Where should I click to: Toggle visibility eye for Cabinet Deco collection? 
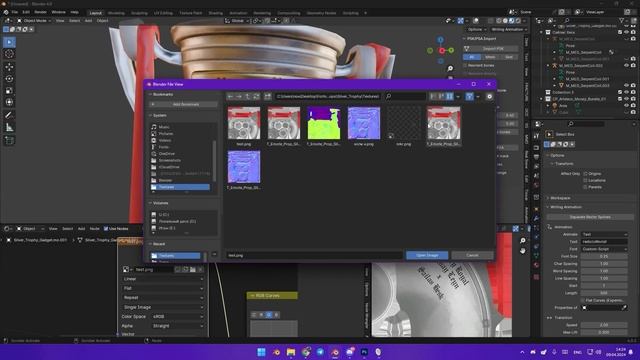pyautogui.click(x=627, y=32)
